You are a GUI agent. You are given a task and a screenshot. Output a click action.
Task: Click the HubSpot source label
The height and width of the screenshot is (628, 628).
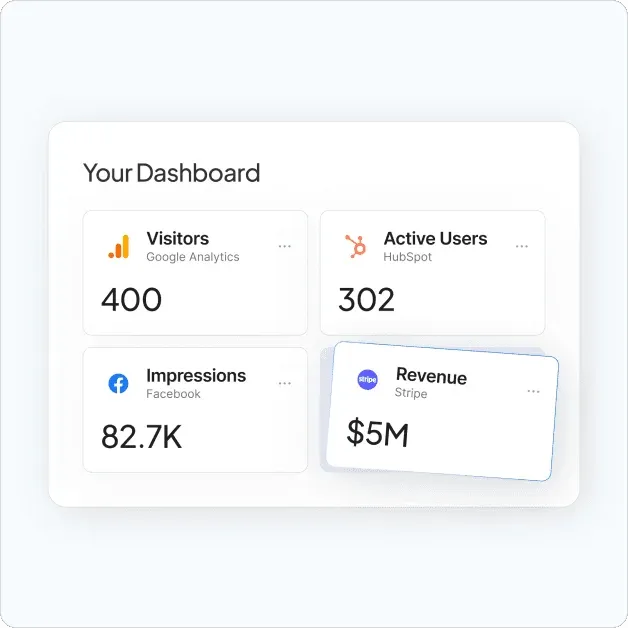click(408, 257)
